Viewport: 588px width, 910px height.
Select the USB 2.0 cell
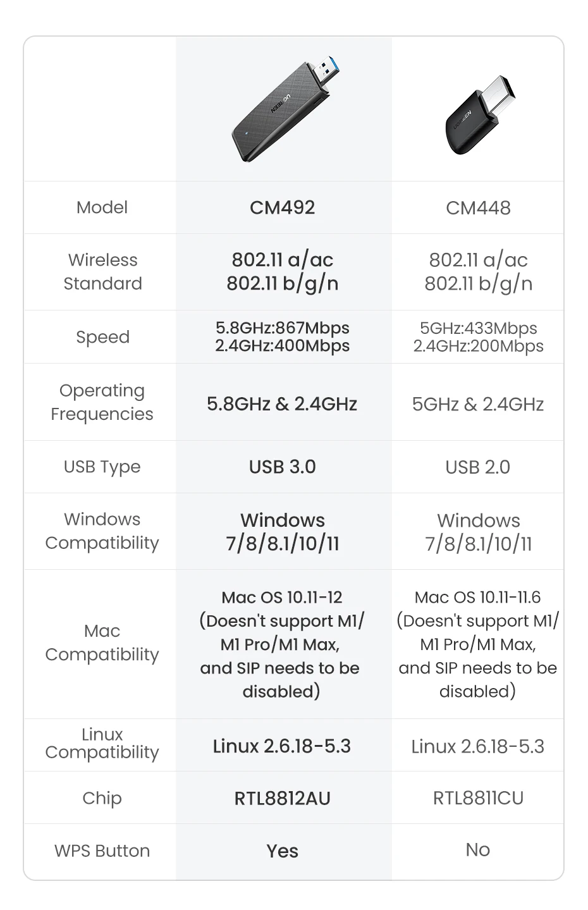(x=478, y=467)
